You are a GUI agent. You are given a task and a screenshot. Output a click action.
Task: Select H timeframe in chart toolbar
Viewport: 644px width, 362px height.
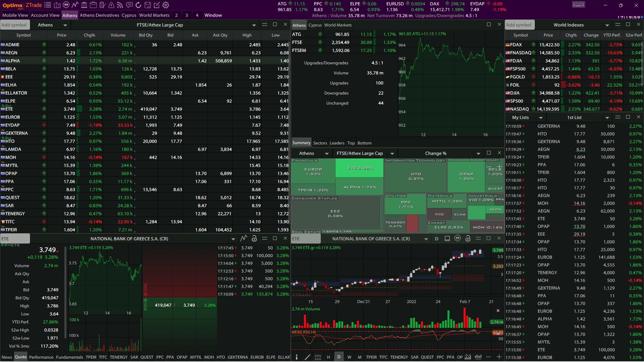[x=328, y=357]
